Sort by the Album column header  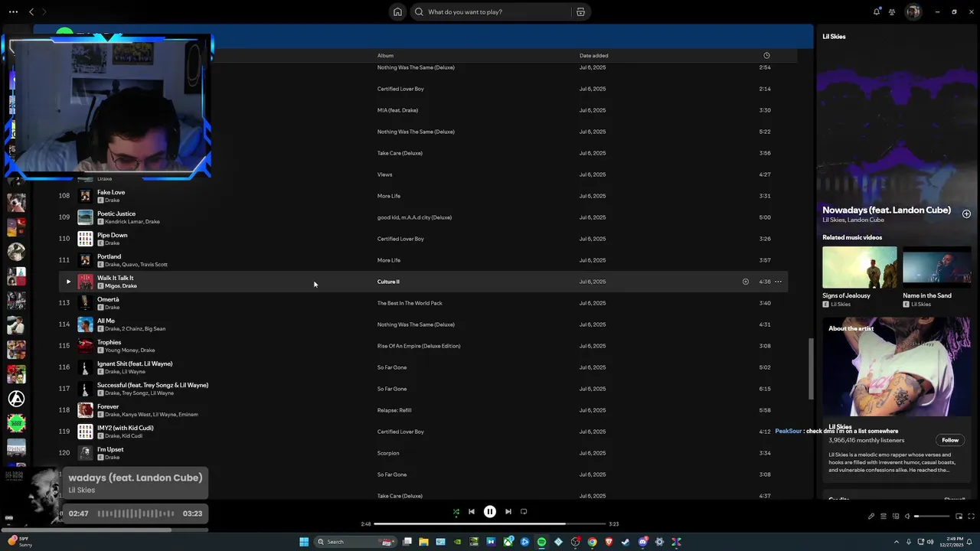pos(385,55)
